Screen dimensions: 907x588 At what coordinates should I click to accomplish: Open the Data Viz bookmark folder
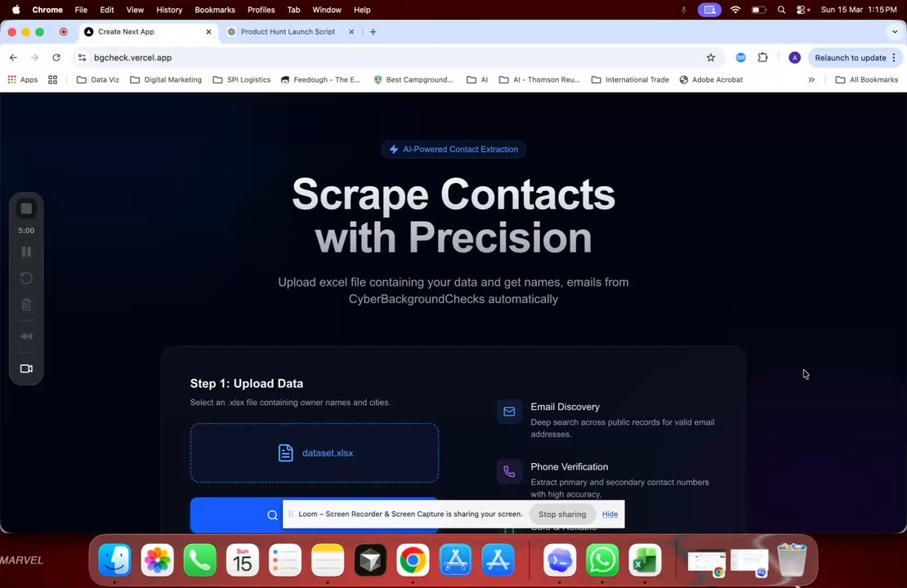point(98,80)
